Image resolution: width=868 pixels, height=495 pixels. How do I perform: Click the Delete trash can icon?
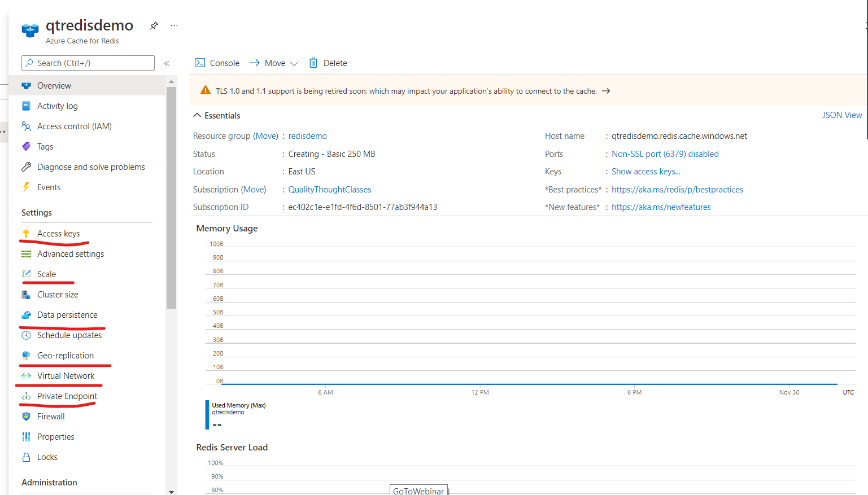pyautogui.click(x=313, y=63)
